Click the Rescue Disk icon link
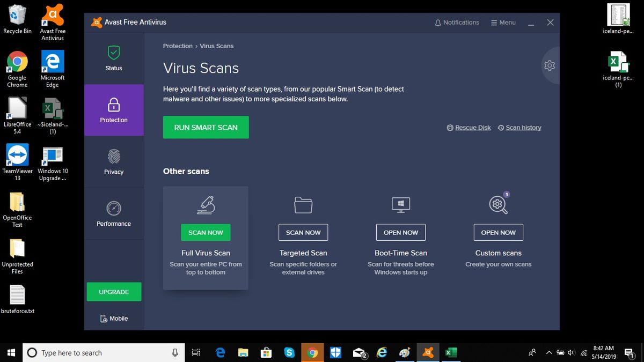This screenshot has width=644, height=362. point(450,127)
